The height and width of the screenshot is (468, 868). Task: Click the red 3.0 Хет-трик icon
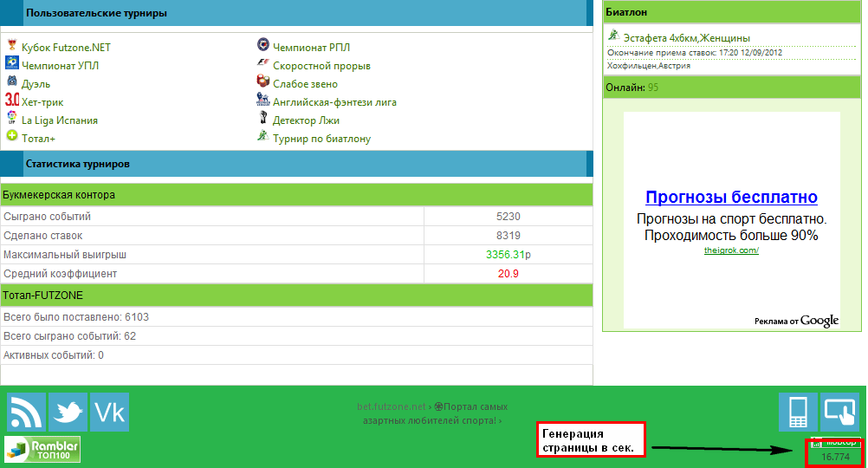click(x=11, y=100)
